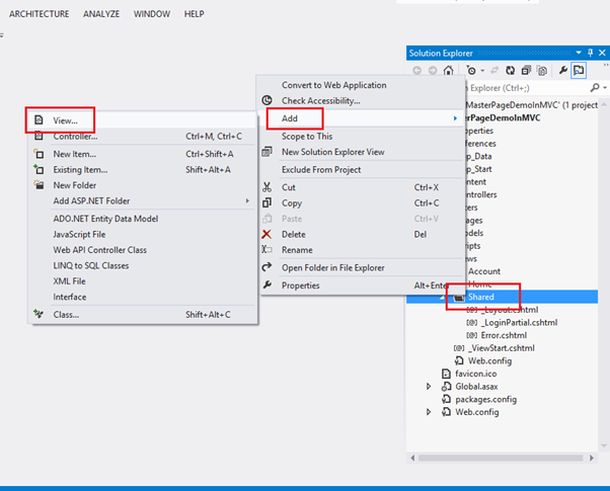This screenshot has height=491, width=610.
Task: Click the Rename icon in context menu
Action: [267, 249]
